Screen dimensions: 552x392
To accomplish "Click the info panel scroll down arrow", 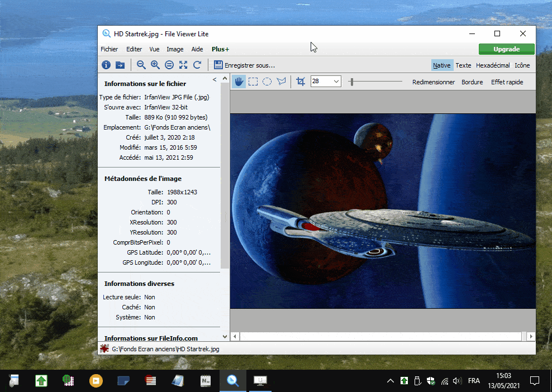I will (225, 336).
